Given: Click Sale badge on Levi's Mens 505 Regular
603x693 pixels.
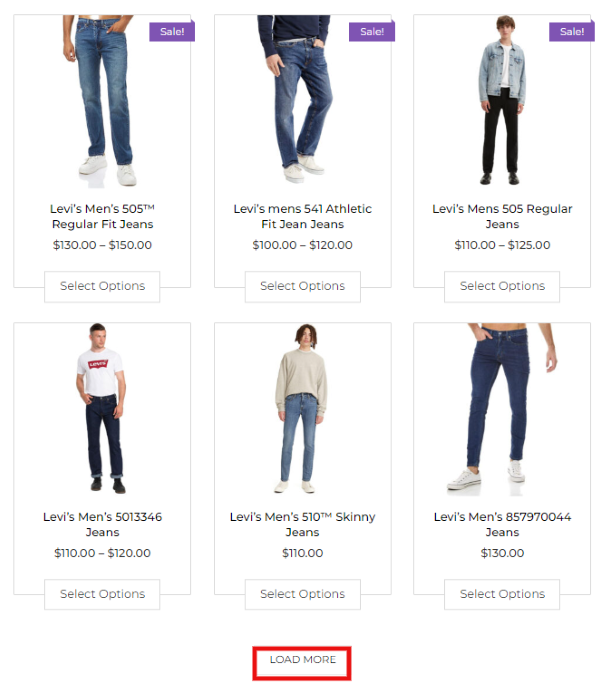Looking at the screenshot, I should [572, 31].
